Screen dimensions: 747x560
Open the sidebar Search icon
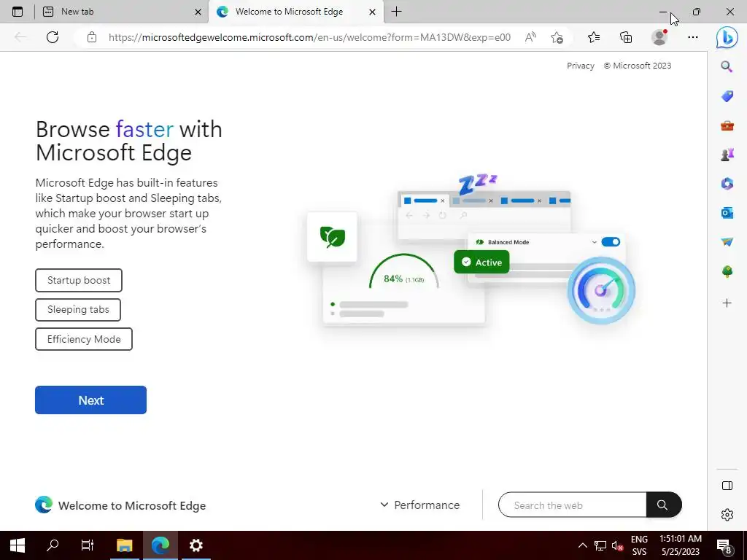click(727, 66)
